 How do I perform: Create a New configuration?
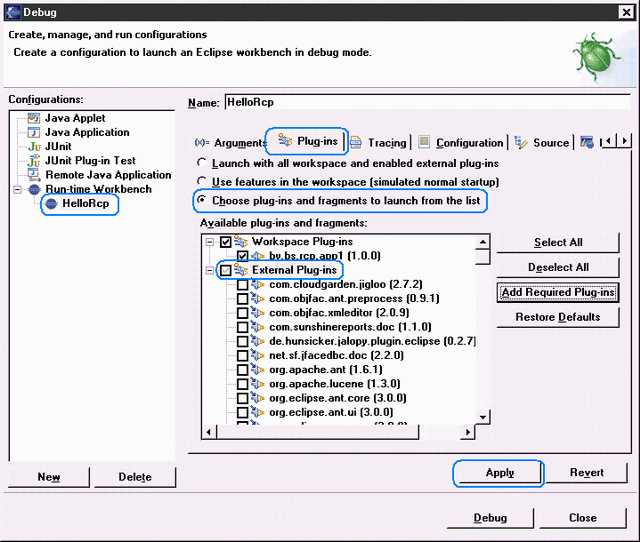tap(49, 477)
